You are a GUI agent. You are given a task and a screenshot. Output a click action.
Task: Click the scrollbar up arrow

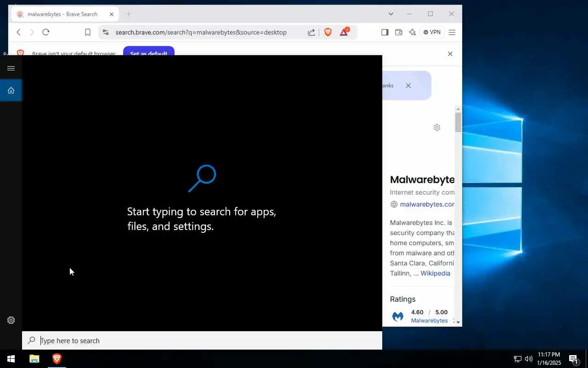[x=458, y=109]
